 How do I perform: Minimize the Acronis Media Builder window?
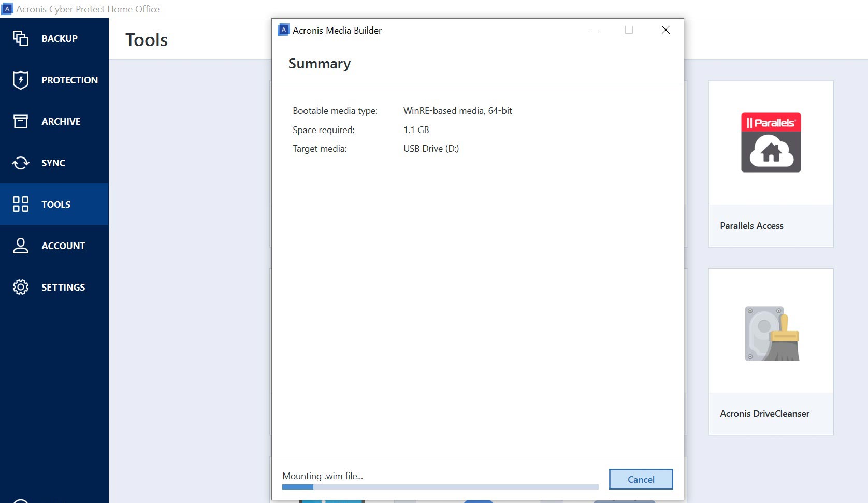pos(593,30)
